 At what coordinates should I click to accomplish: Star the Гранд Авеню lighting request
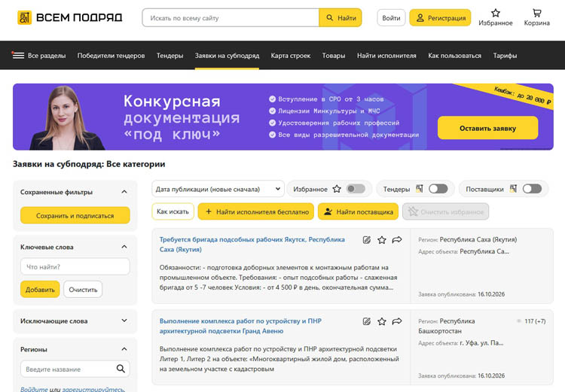[382, 321]
